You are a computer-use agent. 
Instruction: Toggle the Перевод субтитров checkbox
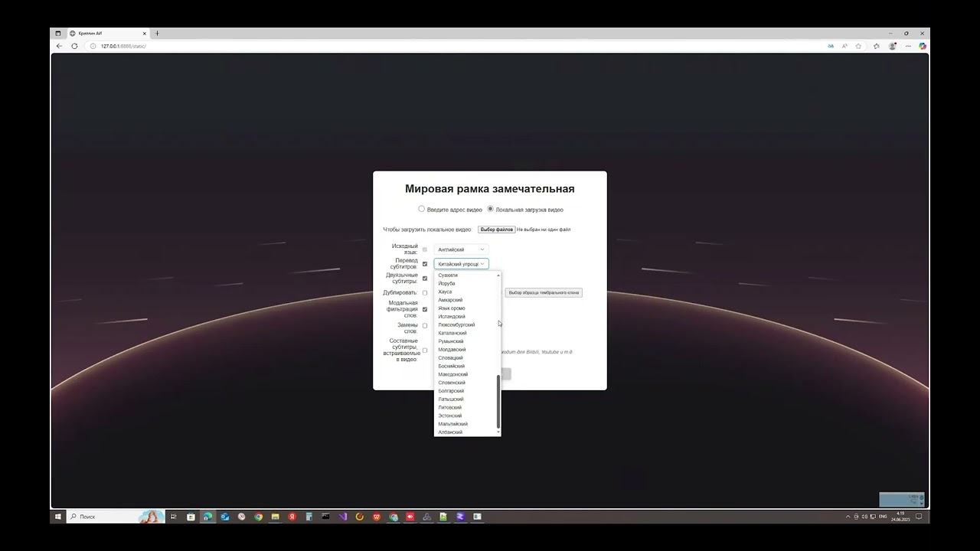pos(425,264)
